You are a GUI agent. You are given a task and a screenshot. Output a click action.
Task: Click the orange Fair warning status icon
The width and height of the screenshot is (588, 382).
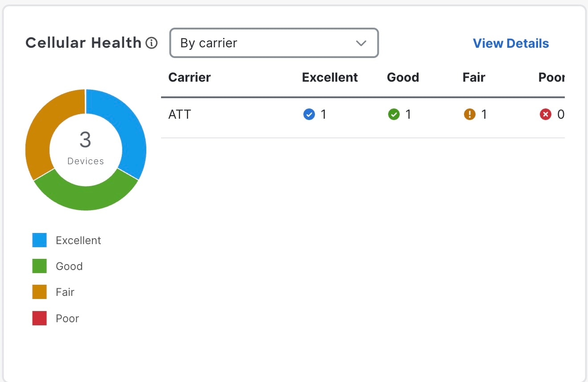[469, 115]
